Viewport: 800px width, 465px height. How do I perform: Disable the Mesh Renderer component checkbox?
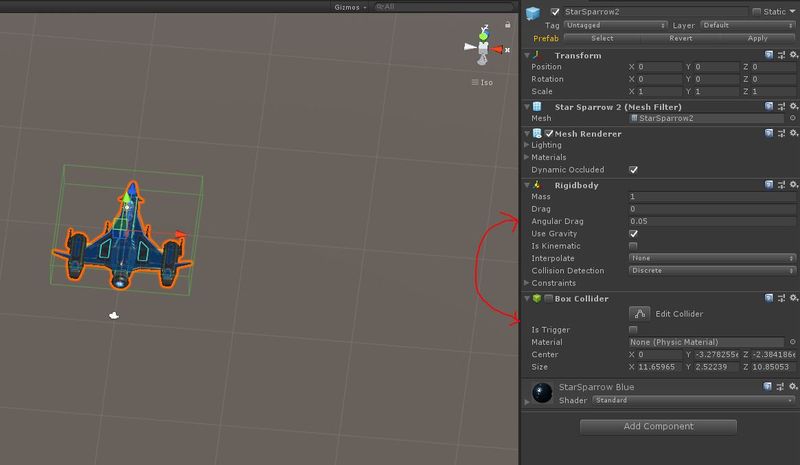(549, 133)
